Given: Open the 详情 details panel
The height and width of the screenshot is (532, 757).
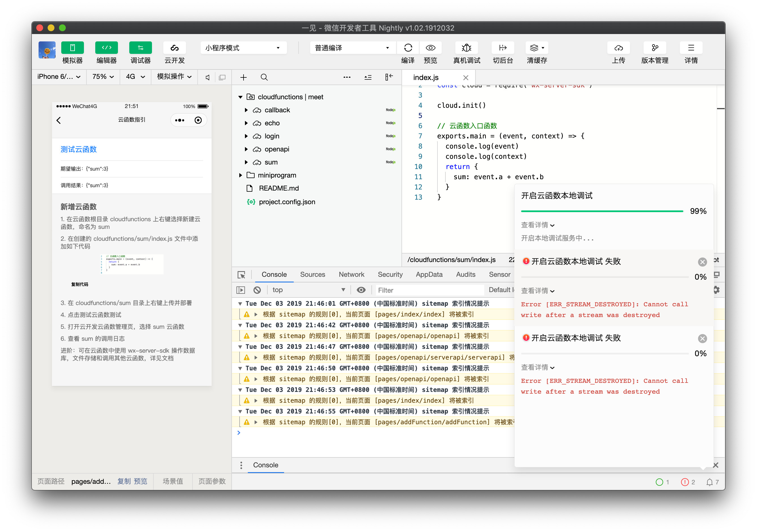Looking at the screenshot, I should click(x=691, y=48).
